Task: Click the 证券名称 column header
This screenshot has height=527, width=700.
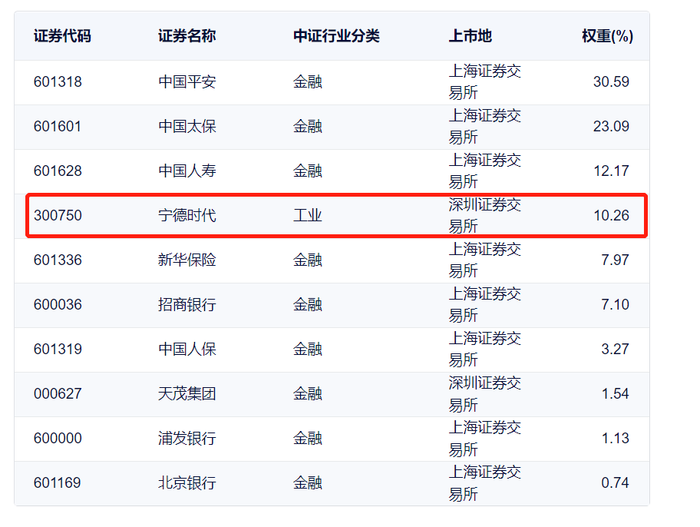Action: (x=187, y=36)
